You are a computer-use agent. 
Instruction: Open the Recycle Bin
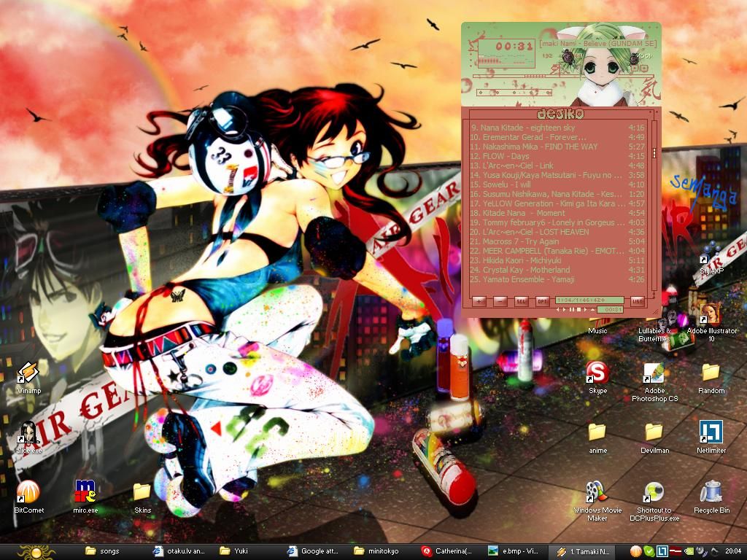[x=711, y=497]
